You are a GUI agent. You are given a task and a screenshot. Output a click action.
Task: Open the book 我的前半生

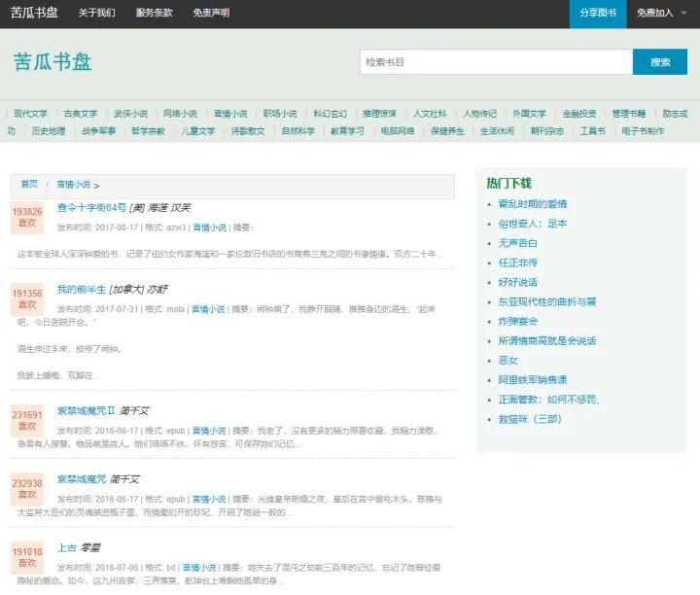click(x=82, y=290)
